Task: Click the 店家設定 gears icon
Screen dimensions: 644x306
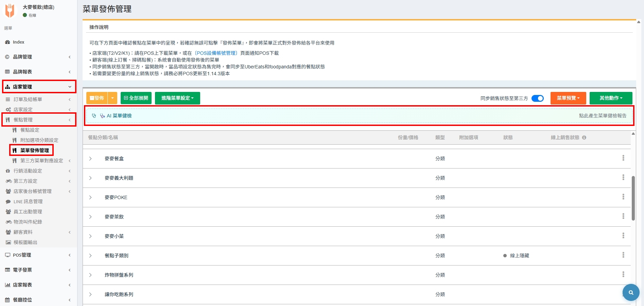Action: (8, 110)
